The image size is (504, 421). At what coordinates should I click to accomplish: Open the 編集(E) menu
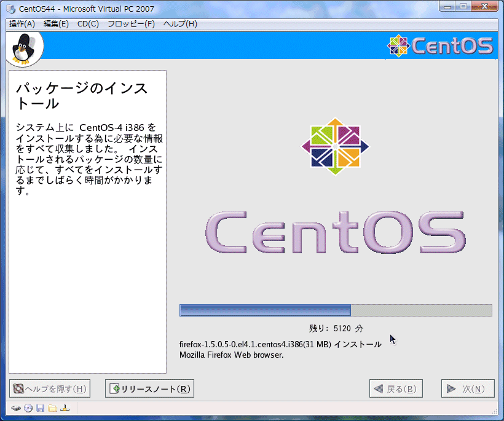pos(56,24)
